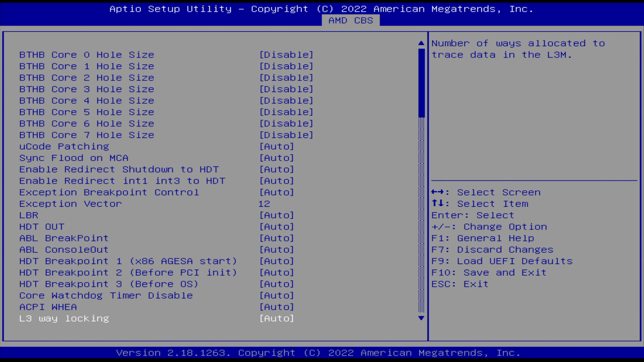Viewport: 644px width, 362px height.
Task: Select the Sync Flood on MCA label
Action: (x=74, y=158)
